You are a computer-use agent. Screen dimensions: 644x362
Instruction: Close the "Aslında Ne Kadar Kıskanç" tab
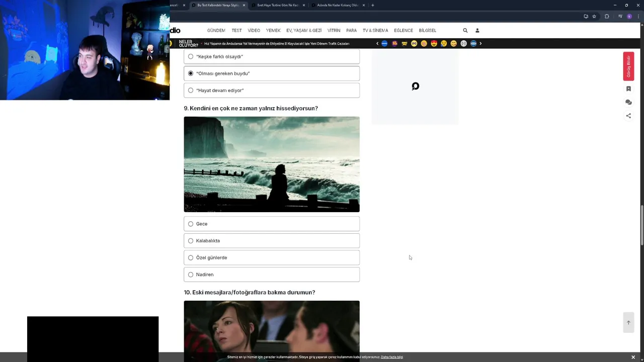(363, 5)
